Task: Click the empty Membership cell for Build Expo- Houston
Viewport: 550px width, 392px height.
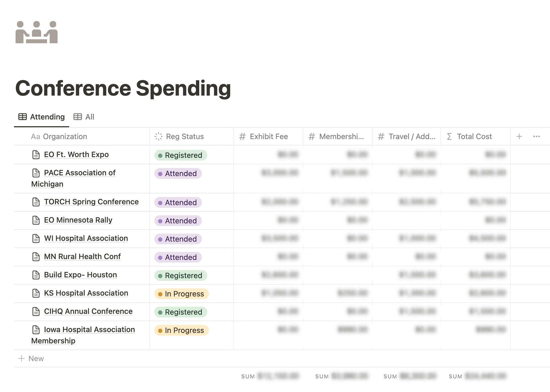Action: click(x=337, y=275)
